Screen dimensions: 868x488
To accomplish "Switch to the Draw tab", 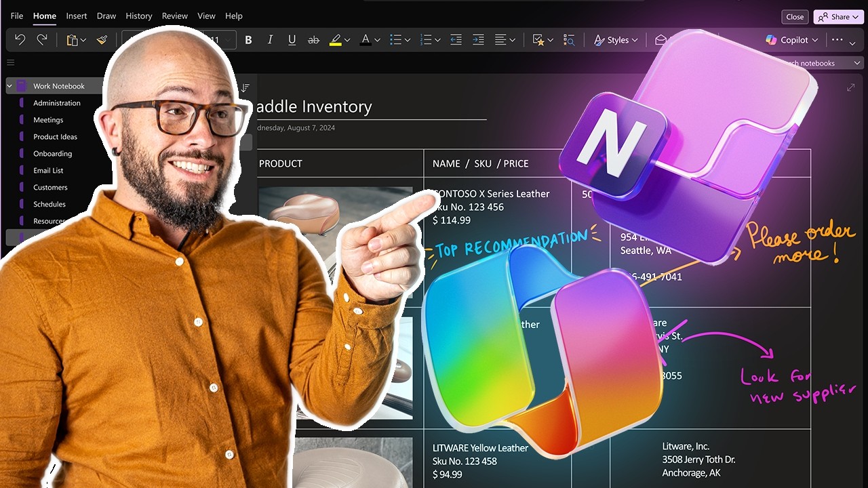I will pyautogui.click(x=106, y=16).
